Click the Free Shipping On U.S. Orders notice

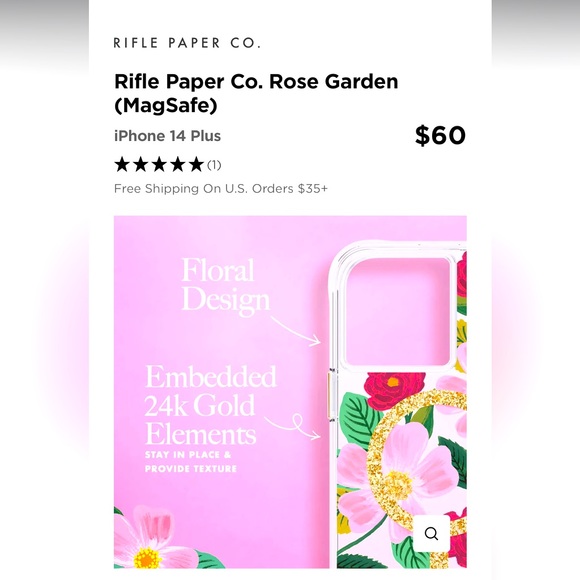pyautogui.click(x=221, y=189)
